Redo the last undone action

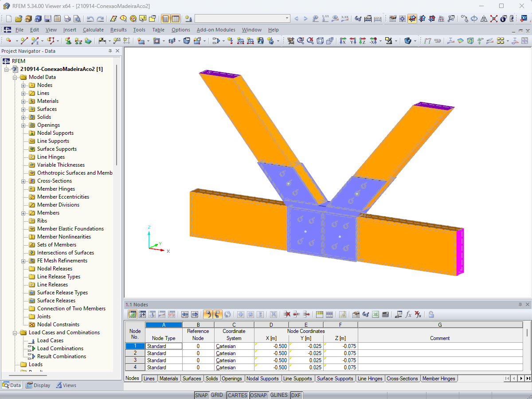(x=101, y=19)
